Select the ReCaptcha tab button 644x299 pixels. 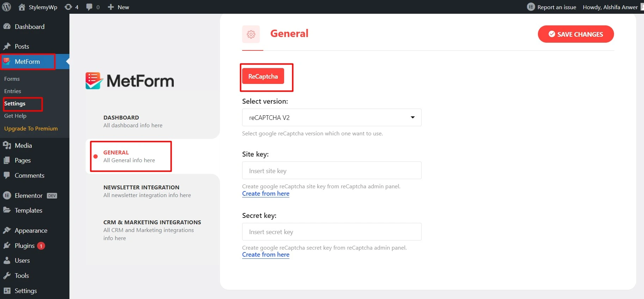coord(263,76)
